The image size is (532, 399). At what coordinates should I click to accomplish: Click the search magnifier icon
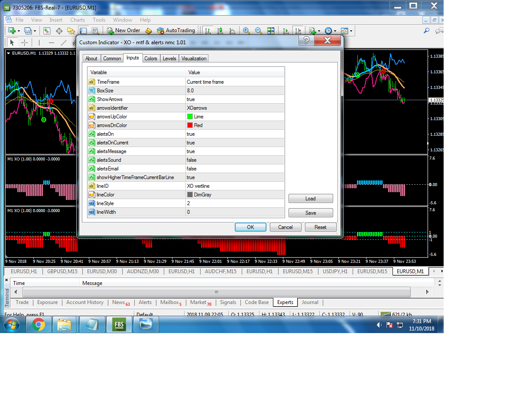coord(426,31)
